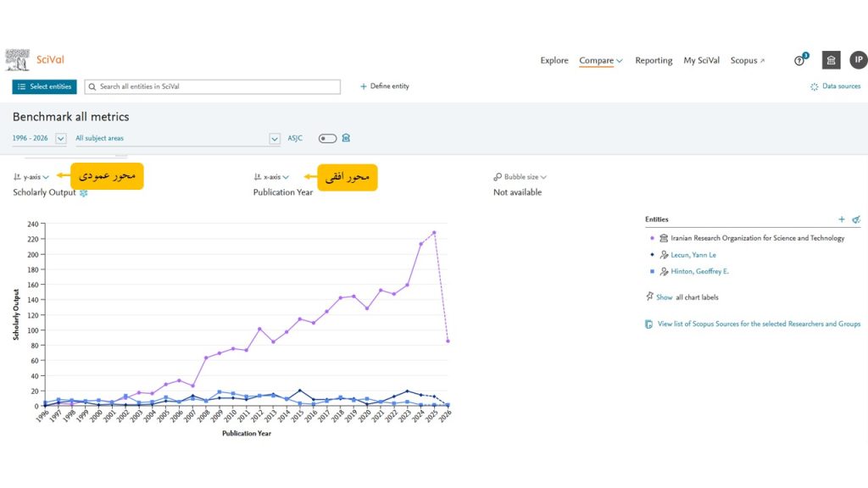Click the Publication Year metric label under x-axis
Image resolution: width=868 pixels, height=488 pixels.
(283, 192)
